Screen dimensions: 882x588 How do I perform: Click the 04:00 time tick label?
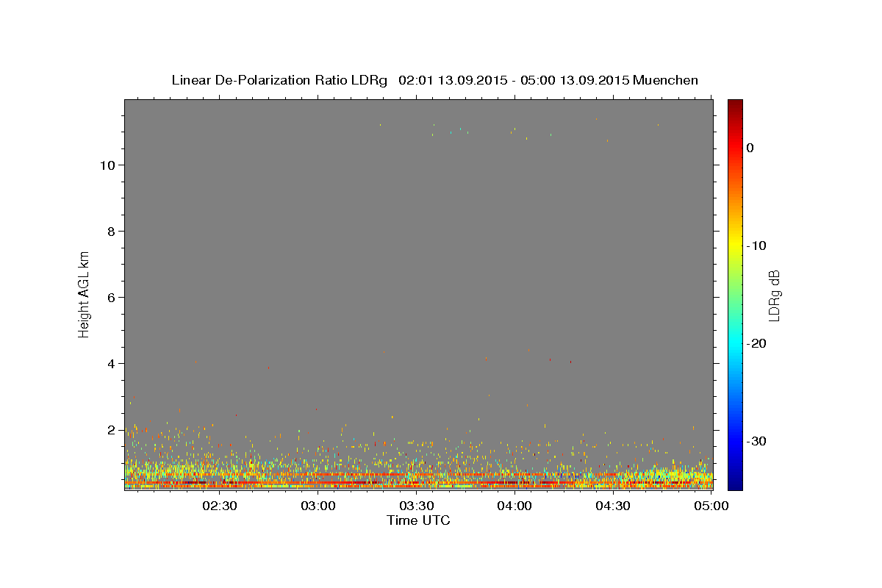point(514,506)
